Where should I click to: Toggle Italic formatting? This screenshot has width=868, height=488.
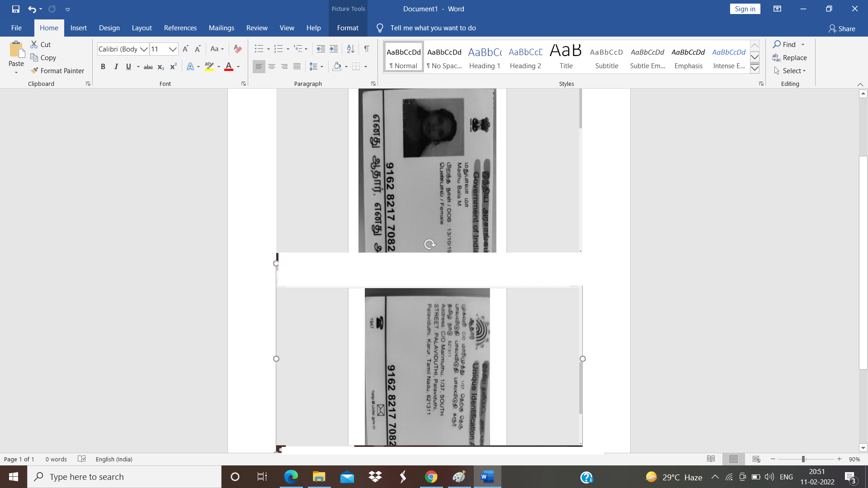click(x=116, y=67)
